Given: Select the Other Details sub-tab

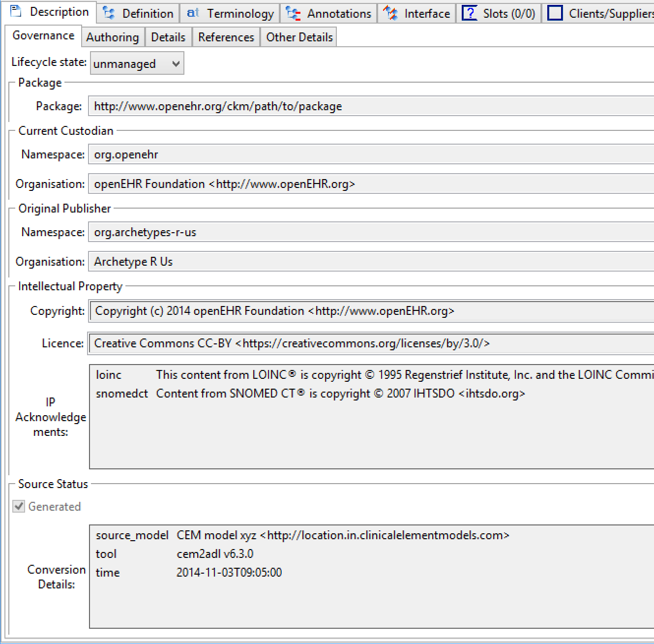Looking at the screenshot, I should coord(299,37).
